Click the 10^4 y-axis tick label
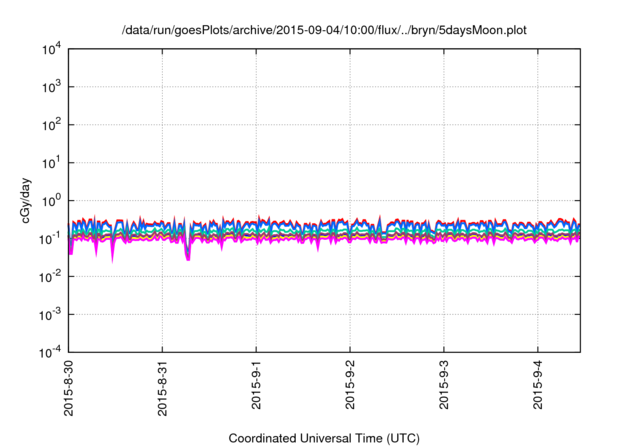Screen dimensions: 640x448 pyautogui.click(x=51, y=50)
